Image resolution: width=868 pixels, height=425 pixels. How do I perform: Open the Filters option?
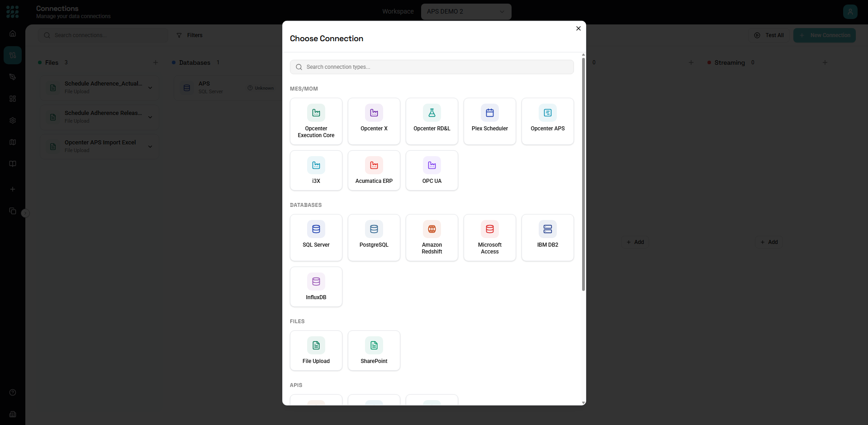[190, 35]
